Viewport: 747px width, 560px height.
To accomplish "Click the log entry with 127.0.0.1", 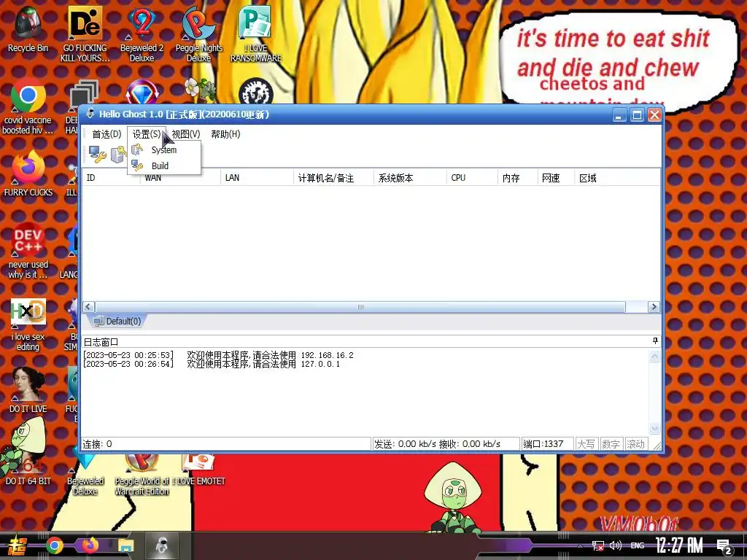I will coord(212,364).
